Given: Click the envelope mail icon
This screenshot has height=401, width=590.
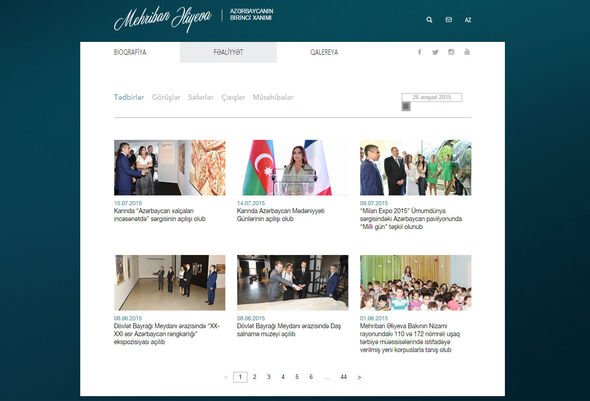Looking at the screenshot, I should tap(449, 20).
